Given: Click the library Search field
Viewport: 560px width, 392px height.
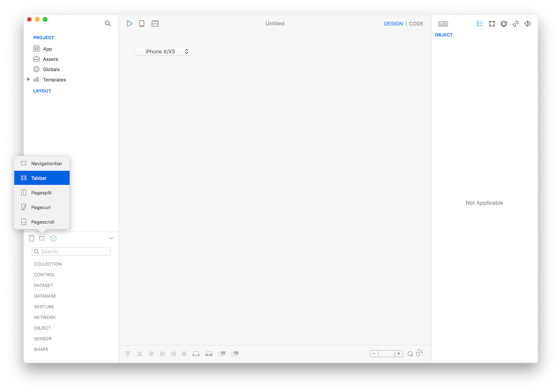Looking at the screenshot, I should [x=71, y=251].
